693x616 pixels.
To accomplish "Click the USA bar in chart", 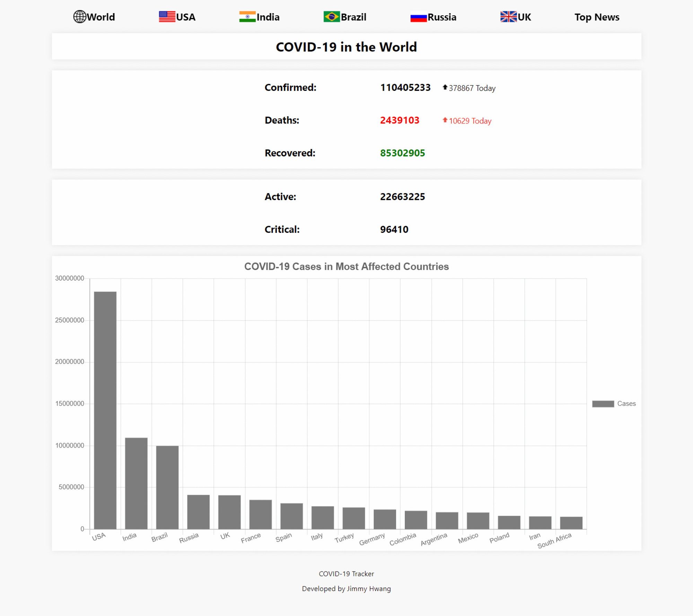I will (105, 410).
